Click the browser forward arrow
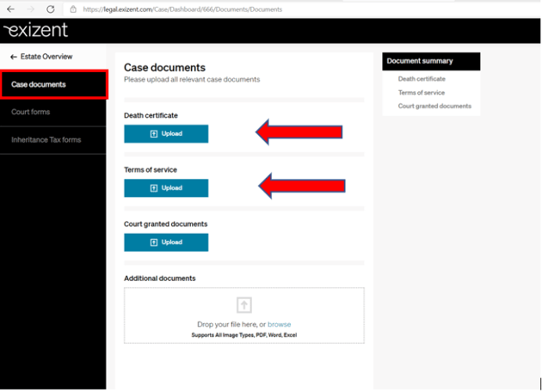This screenshot has height=392, width=542. 31,9
